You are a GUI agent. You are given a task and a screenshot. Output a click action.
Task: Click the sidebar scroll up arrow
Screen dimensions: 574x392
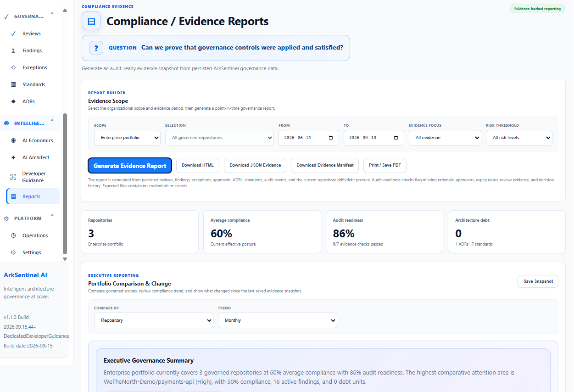coord(65,10)
